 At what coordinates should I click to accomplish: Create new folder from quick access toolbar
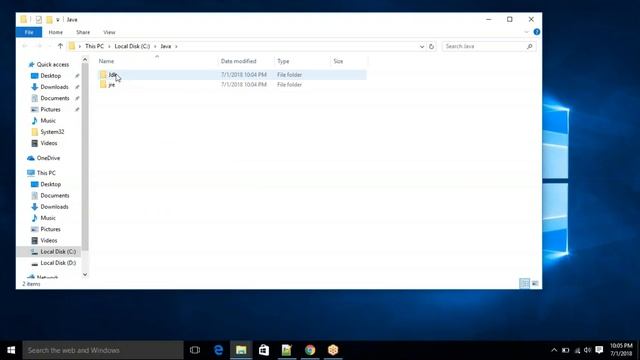tap(49, 19)
